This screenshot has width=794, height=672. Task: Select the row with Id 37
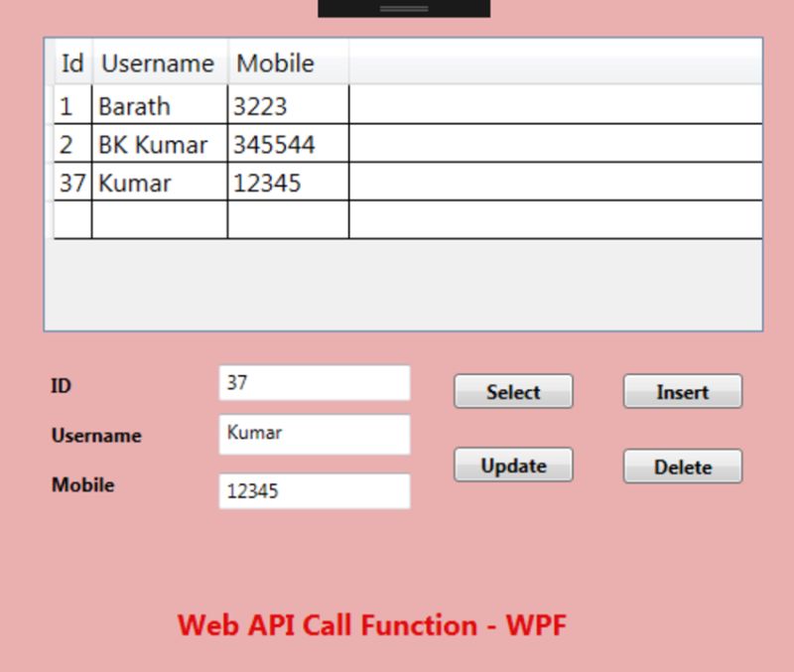click(x=159, y=183)
